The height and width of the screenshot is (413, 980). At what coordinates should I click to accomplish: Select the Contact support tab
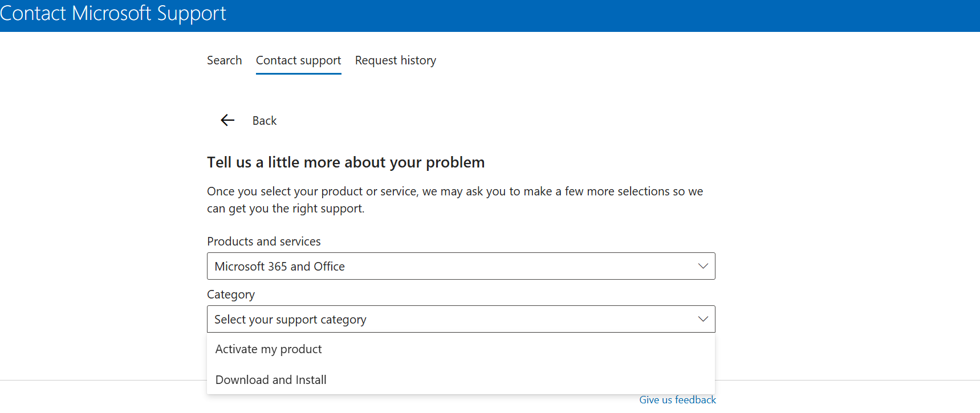click(x=299, y=60)
